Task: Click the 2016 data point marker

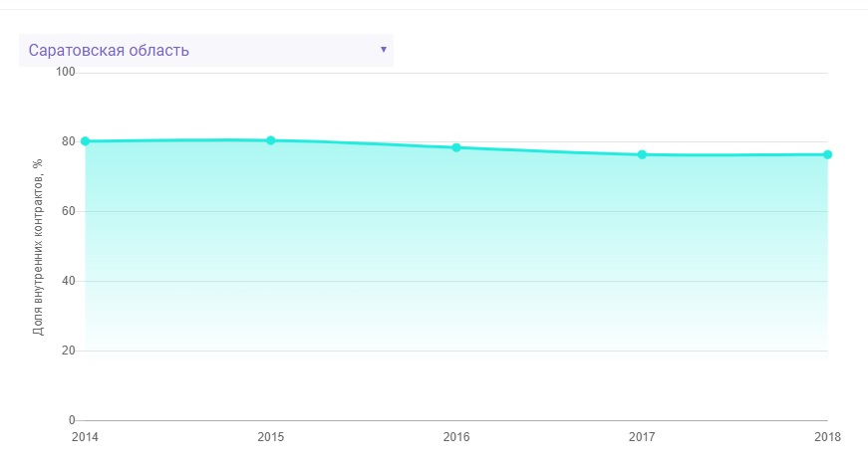Action: pyautogui.click(x=456, y=147)
